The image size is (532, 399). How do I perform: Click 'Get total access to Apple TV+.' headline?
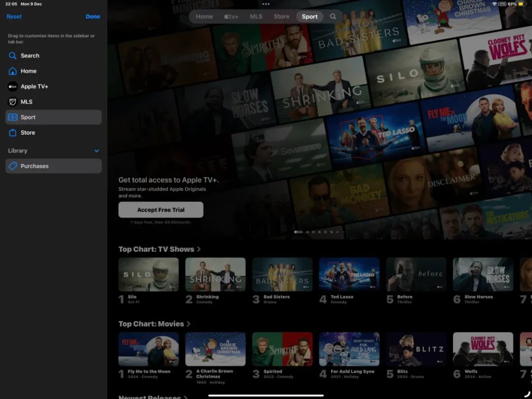168,180
